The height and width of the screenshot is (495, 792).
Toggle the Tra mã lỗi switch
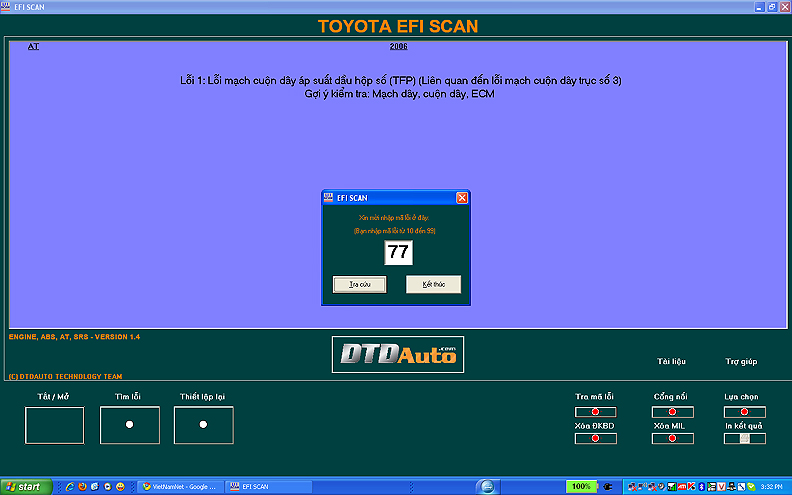coord(596,412)
